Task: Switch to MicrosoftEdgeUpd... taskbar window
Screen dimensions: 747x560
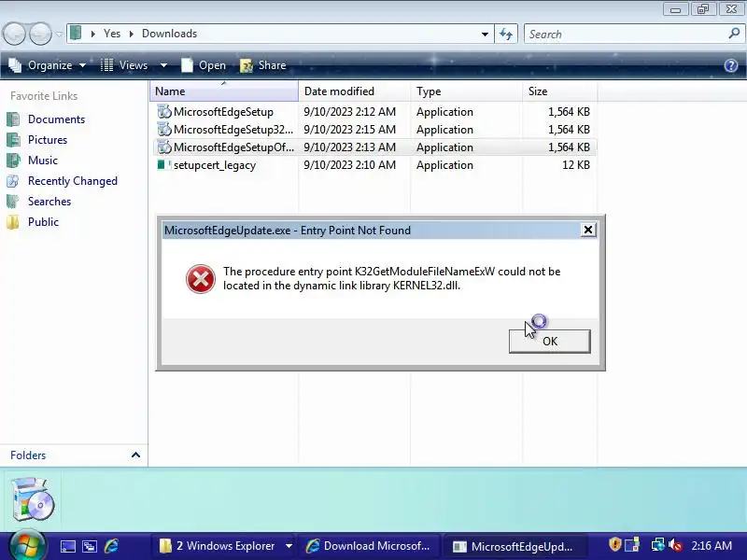Action: pyautogui.click(x=514, y=546)
